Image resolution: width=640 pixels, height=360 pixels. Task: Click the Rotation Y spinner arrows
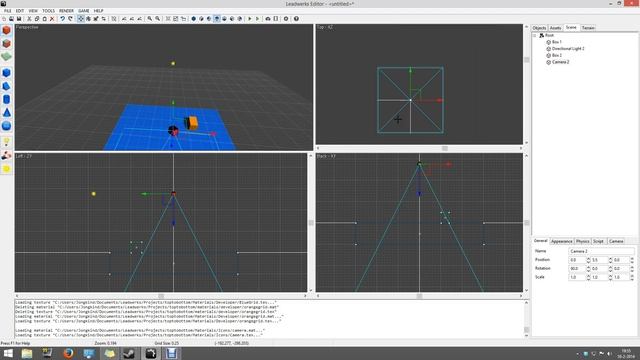[x=610, y=269]
